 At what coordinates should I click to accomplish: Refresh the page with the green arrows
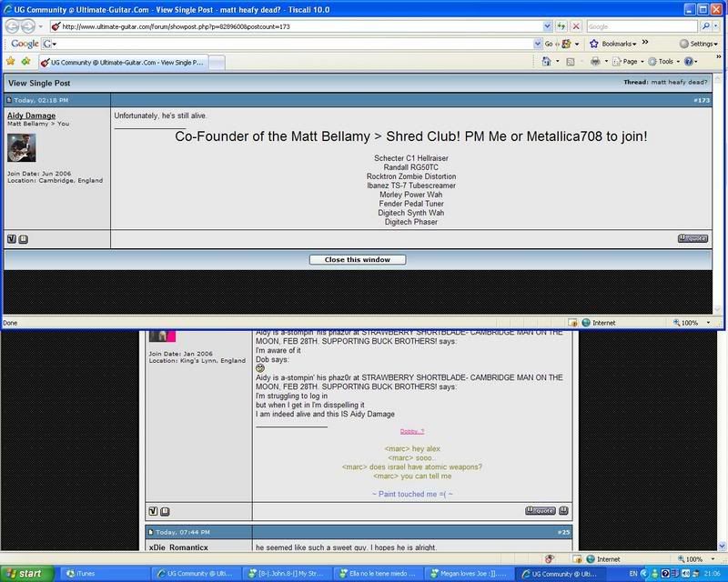pos(561,26)
